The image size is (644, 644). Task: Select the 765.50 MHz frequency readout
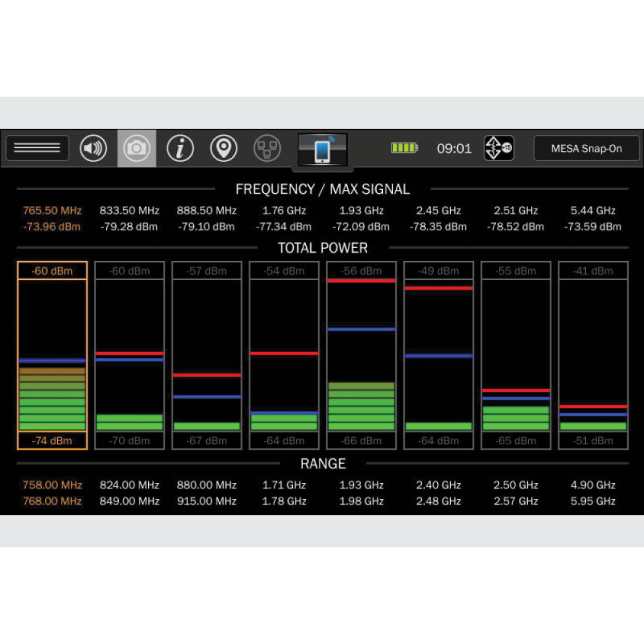[52, 211]
